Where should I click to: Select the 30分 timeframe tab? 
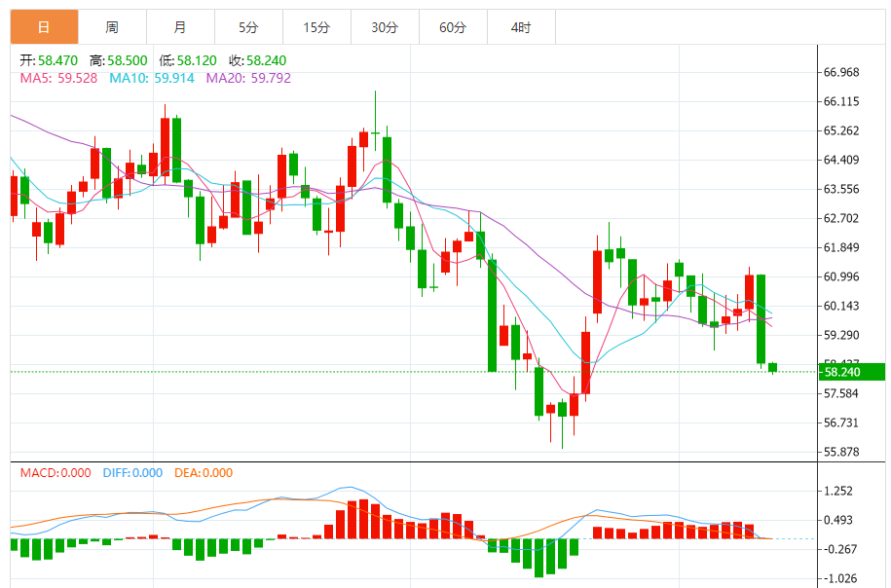click(x=386, y=27)
